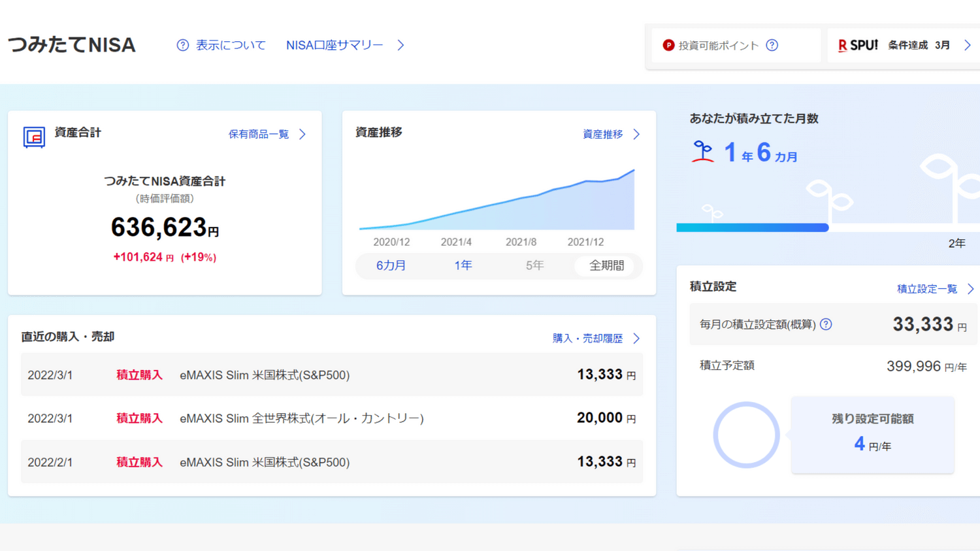This screenshot has height=551, width=980.
Task: Select the 全期間 period tab
Action: click(x=606, y=265)
